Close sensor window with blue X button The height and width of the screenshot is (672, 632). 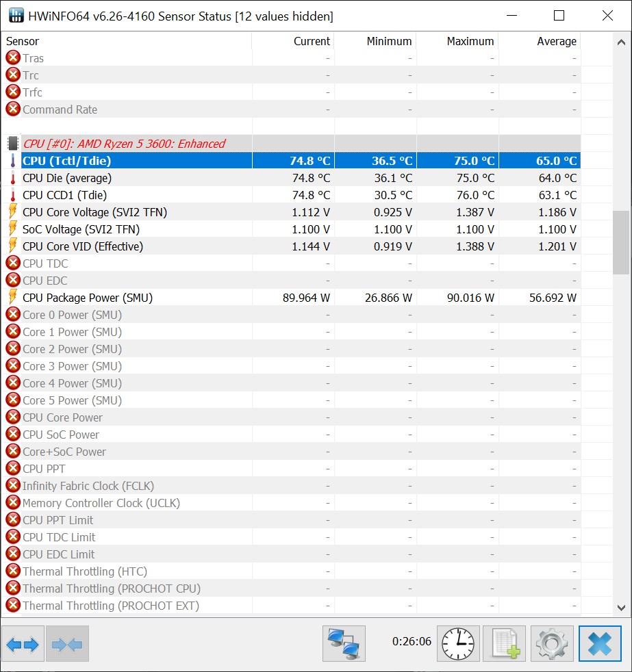point(599,644)
